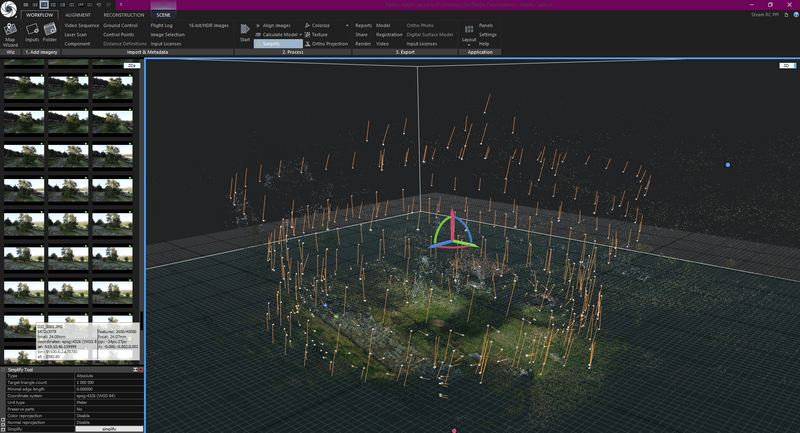Open the RealityCapture application logo menu
Screen dimensions: 800x433
8,9
